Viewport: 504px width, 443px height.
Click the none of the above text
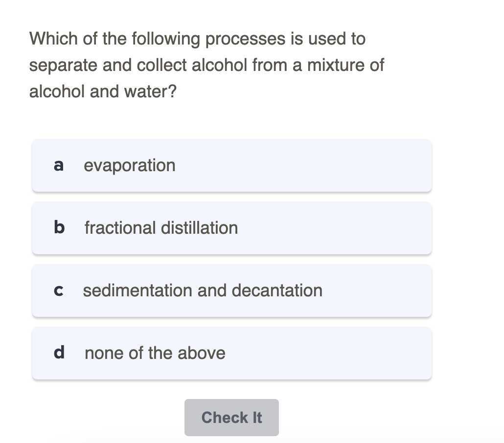click(155, 353)
